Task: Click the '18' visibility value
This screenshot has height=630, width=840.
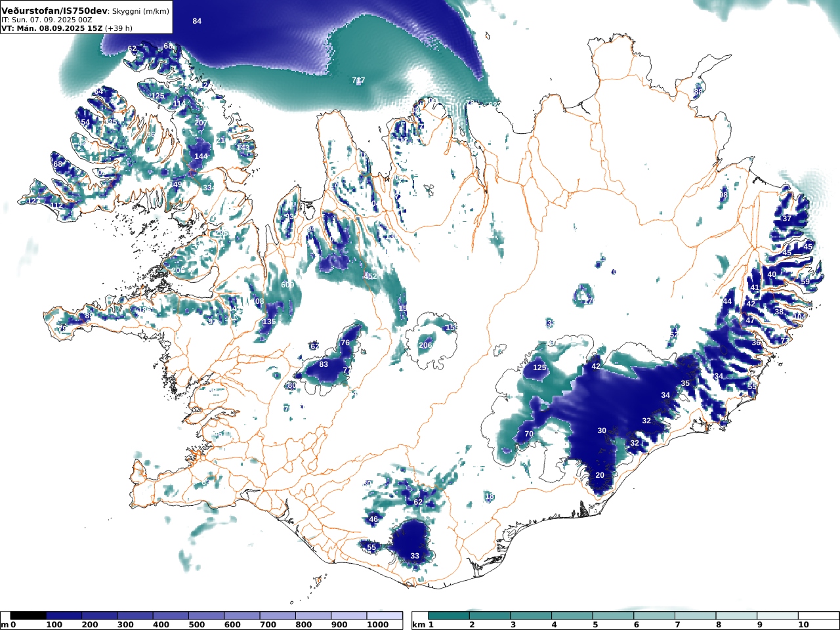Action: point(490,497)
